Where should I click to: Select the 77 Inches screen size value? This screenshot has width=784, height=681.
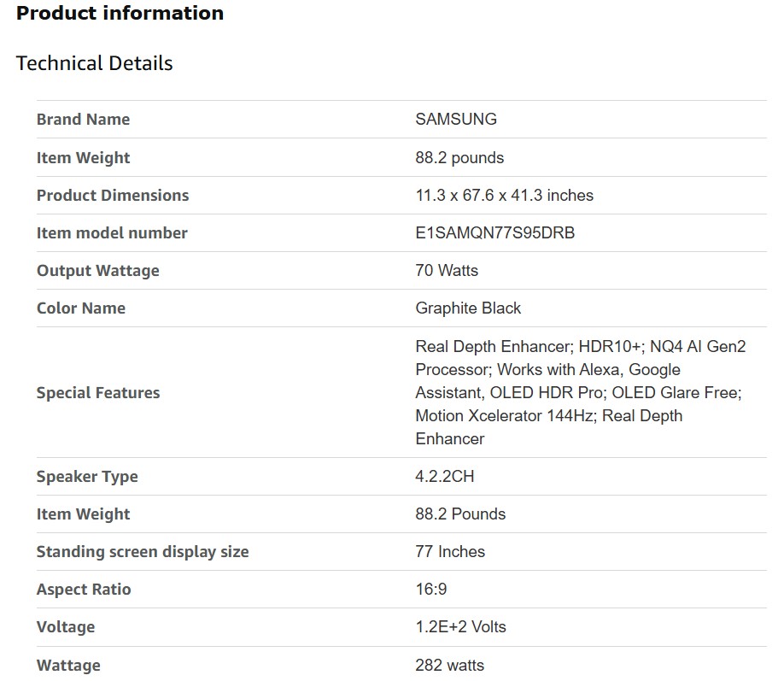click(450, 552)
